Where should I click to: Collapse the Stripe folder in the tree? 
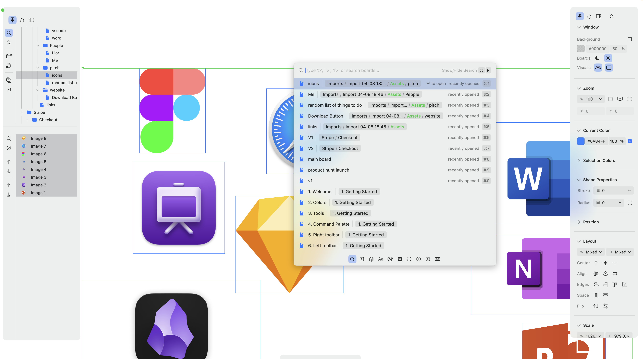21,112
